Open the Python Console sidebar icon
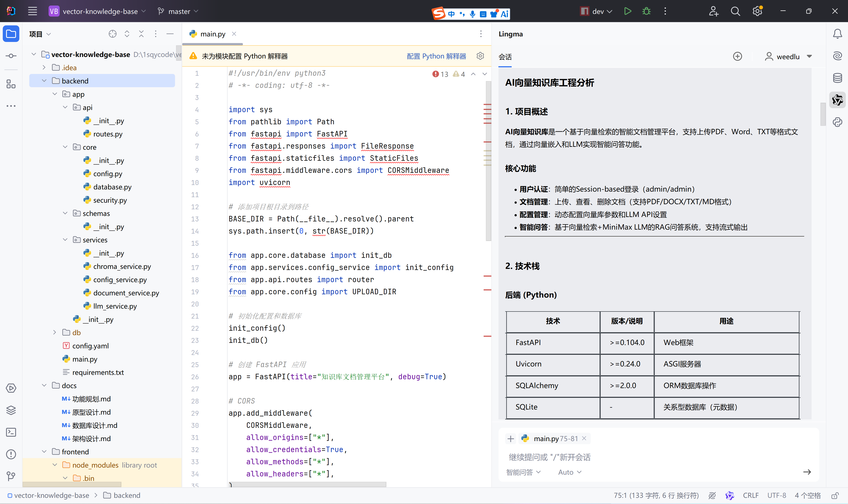The height and width of the screenshot is (504, 848). [837, 122]
